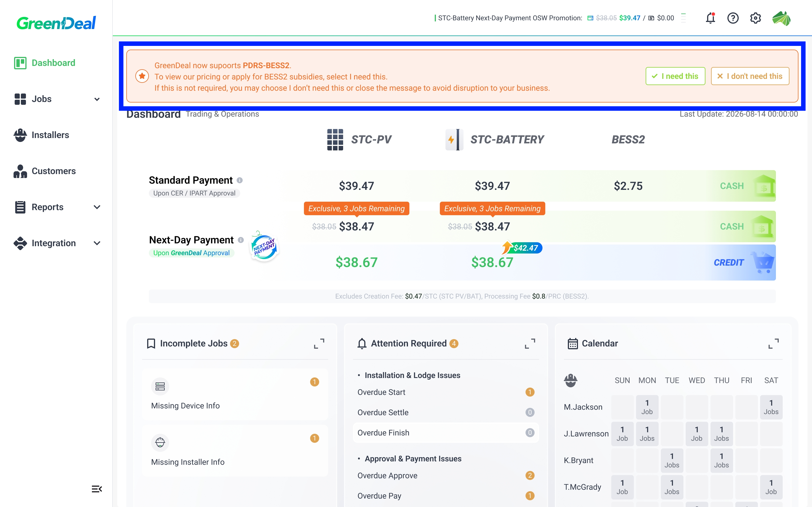The image size is (812, 507).
Task: Collapse the sidebar with the bottom menu icon
Action: coord(97,489)
